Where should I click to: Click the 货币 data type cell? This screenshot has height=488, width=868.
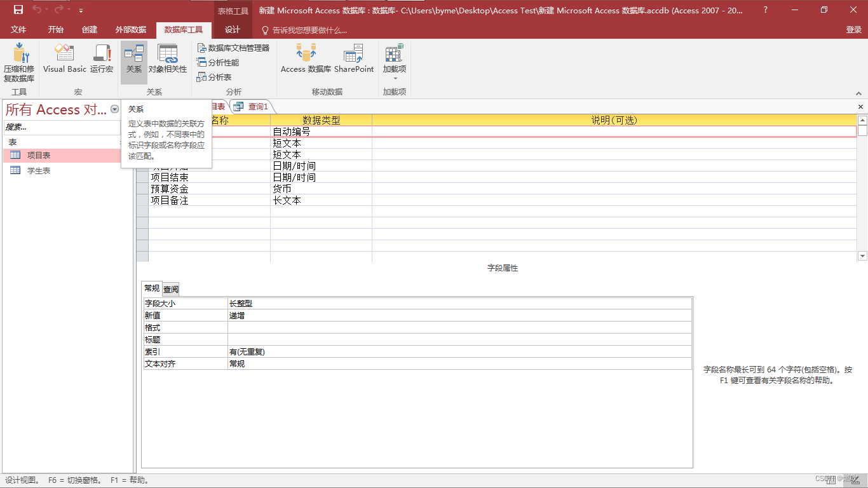point(321,189)
